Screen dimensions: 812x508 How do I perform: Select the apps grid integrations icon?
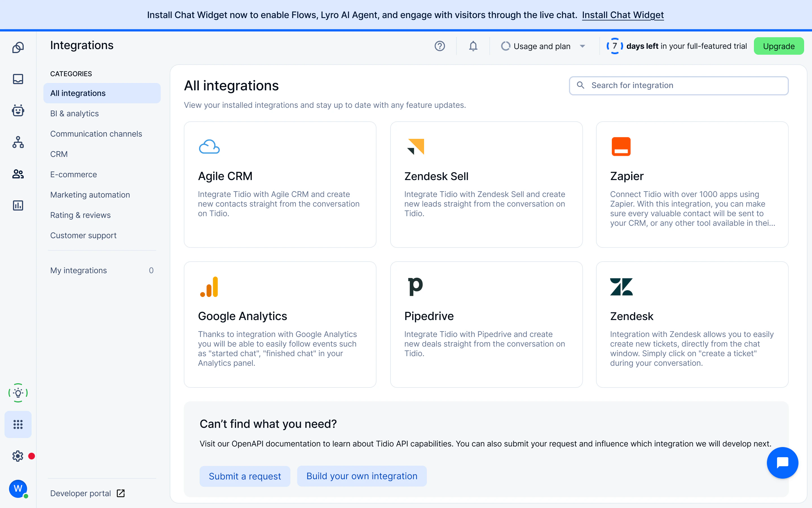click(18, 424)
